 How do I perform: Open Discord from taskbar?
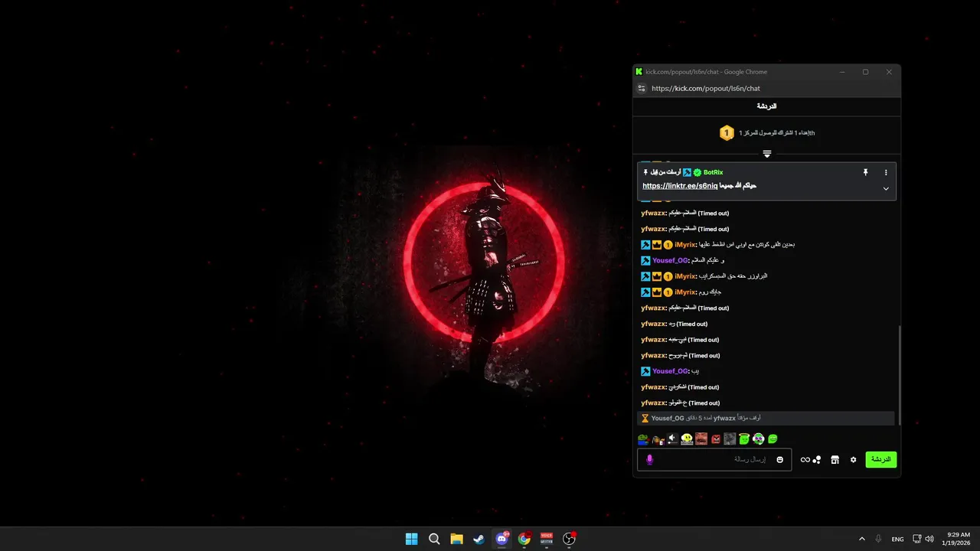click(x=501, y=539)
